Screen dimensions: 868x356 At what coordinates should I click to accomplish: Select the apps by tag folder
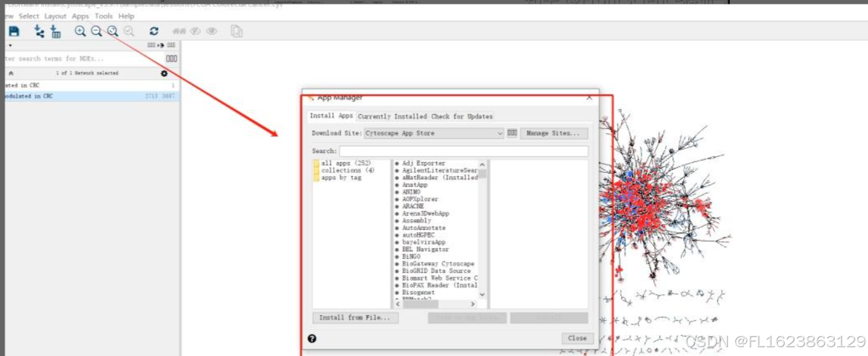tap(337, 177)
